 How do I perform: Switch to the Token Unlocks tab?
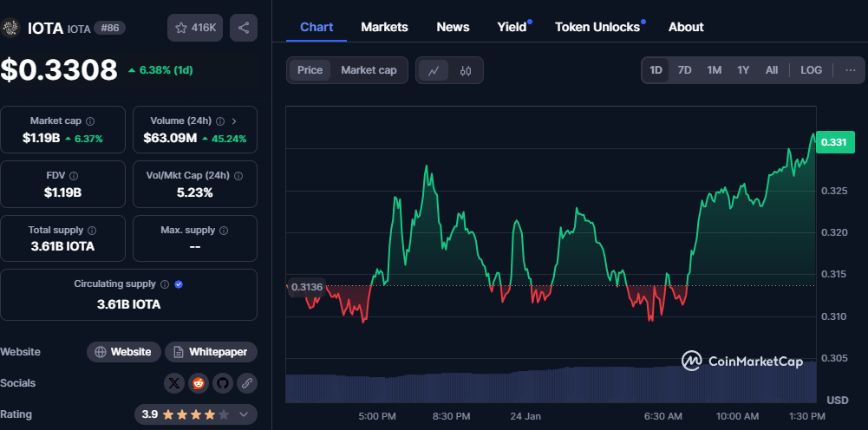(597, 27)
